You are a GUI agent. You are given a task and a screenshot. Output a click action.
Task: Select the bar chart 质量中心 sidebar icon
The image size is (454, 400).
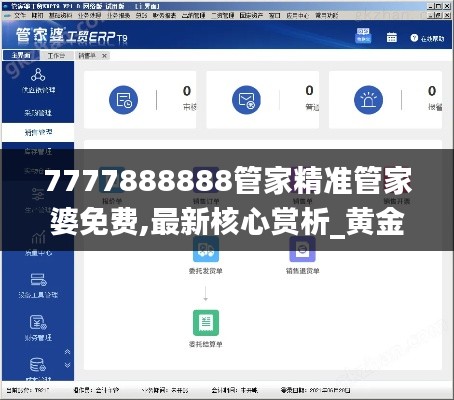pos(38,237)
